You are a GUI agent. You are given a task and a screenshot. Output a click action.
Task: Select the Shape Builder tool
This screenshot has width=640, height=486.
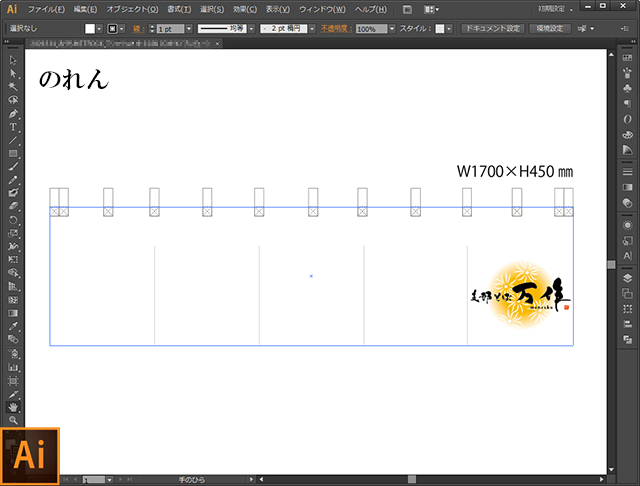pos(13,273)
